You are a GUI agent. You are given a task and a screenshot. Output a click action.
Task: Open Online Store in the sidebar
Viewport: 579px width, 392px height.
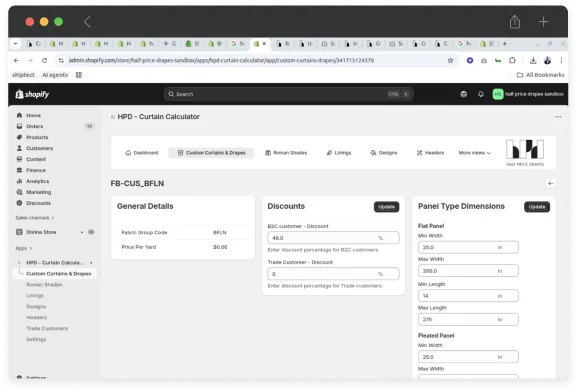click(x=41, y=232)
